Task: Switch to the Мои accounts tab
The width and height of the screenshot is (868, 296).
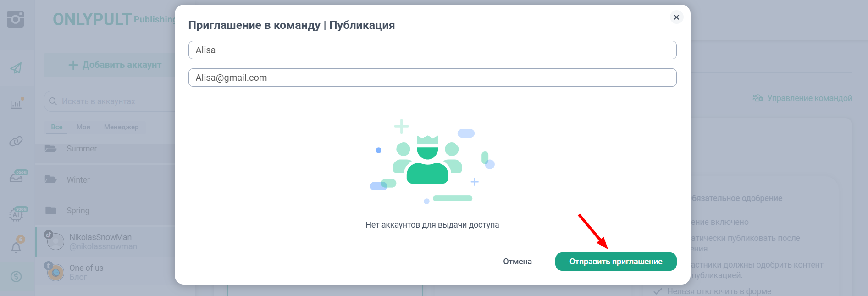Action: click(83, 127)
